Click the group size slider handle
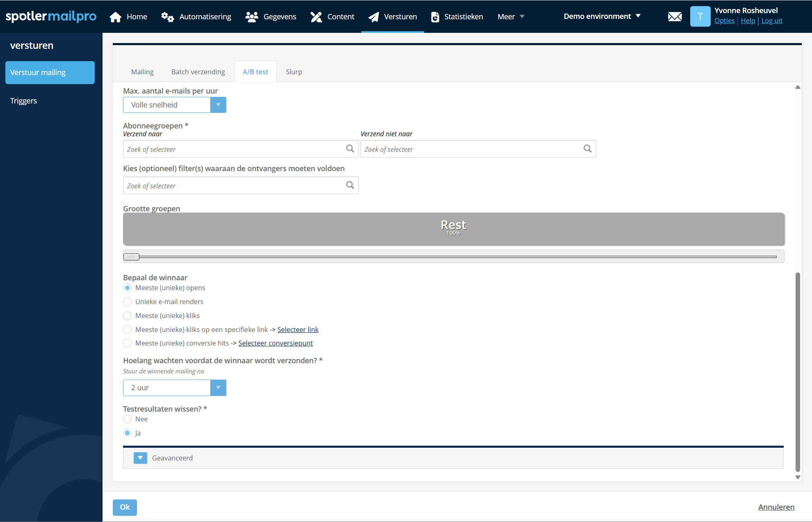812x522 pixels. (x=131, y=257)
